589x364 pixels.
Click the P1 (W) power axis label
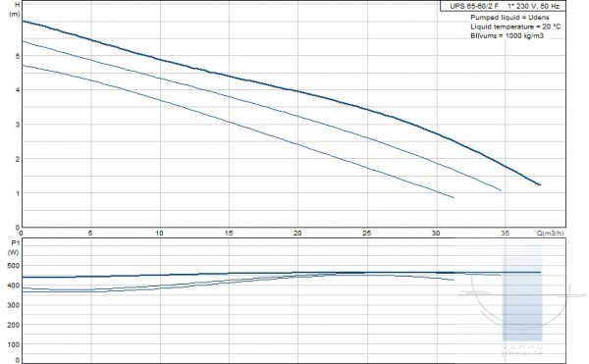click(x=14, y=247)
